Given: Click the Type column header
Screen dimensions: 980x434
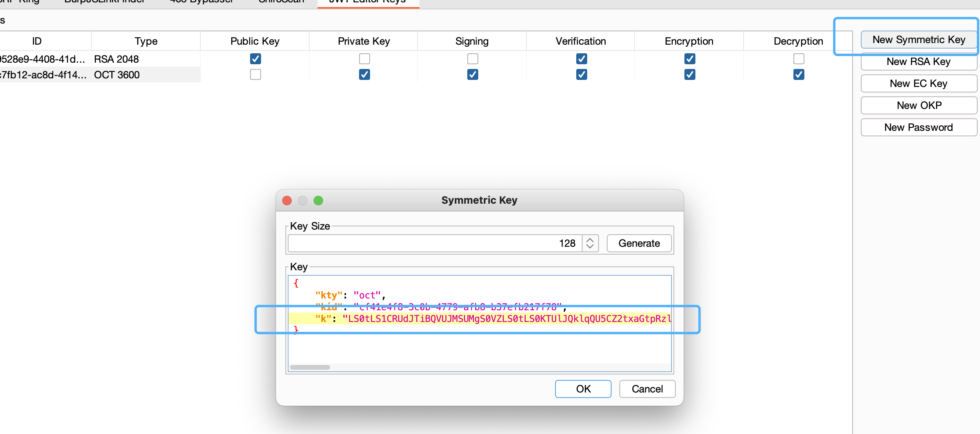Looking at the screenshot, I should pyautogui.click(x=146, y=41).
